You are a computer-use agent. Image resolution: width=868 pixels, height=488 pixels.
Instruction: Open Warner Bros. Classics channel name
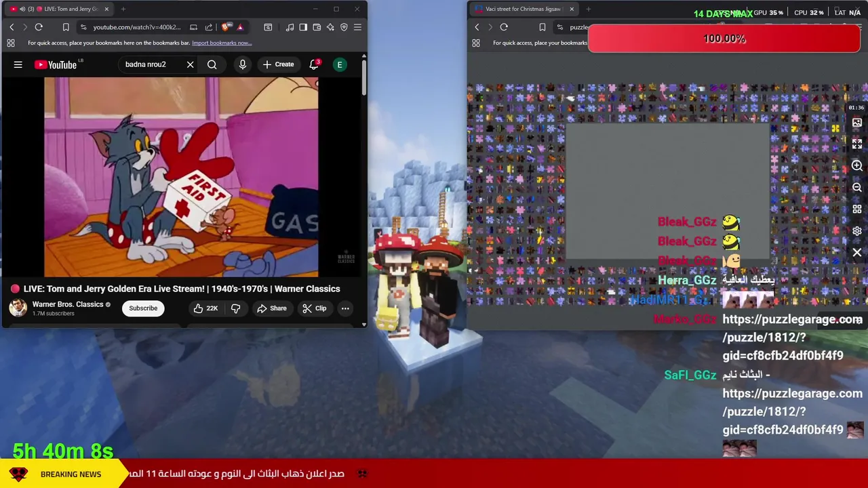pyautogui.click(x=68, y=304)
